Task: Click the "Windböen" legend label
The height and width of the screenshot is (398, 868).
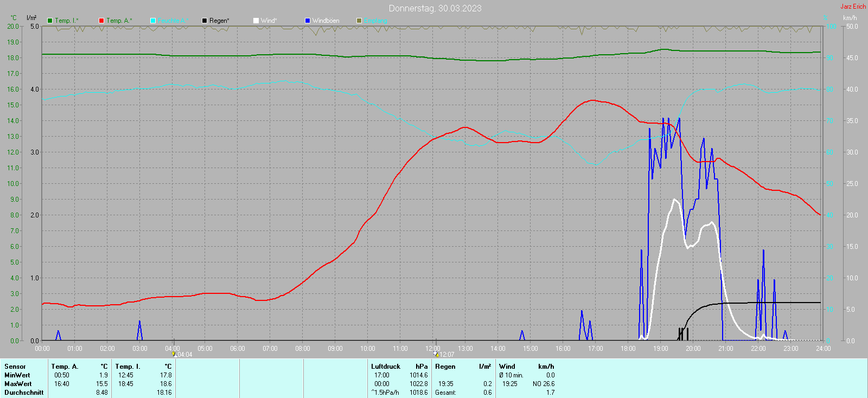Action: click(326, 21)
